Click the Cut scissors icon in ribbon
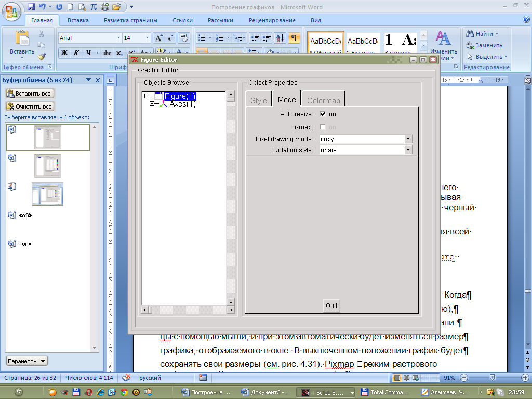Image resolution: width=532 pixels, height=399 pixels. pyautogui.click(x=42, y=34)
